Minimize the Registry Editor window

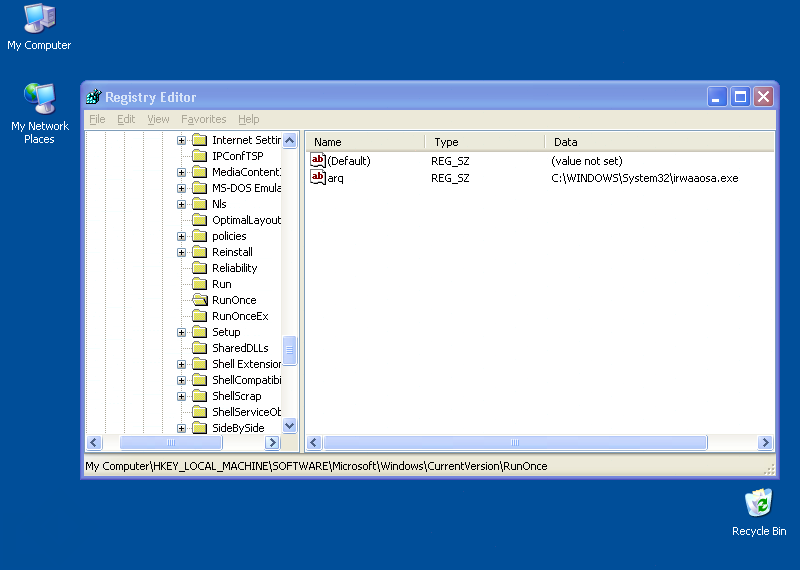click(716, 96)
